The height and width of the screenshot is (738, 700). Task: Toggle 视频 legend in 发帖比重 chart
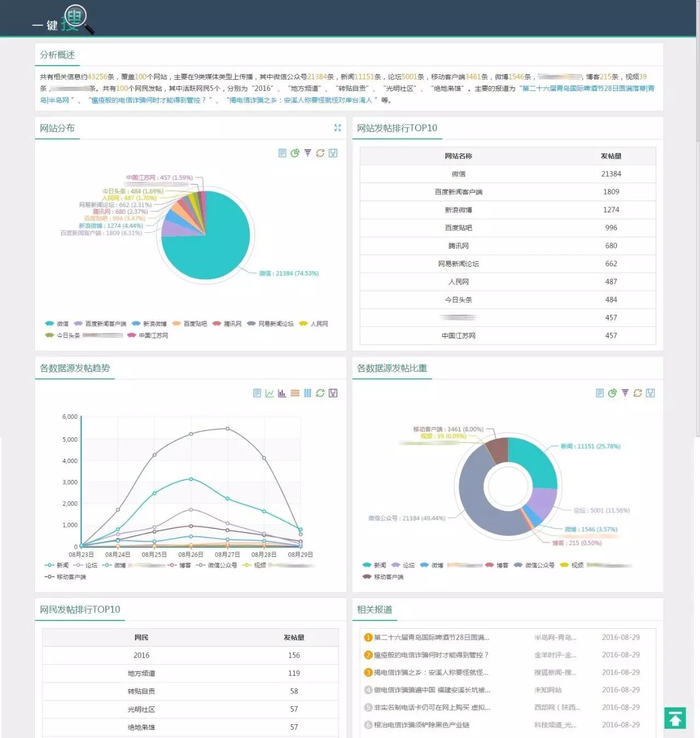pos(571,565)
